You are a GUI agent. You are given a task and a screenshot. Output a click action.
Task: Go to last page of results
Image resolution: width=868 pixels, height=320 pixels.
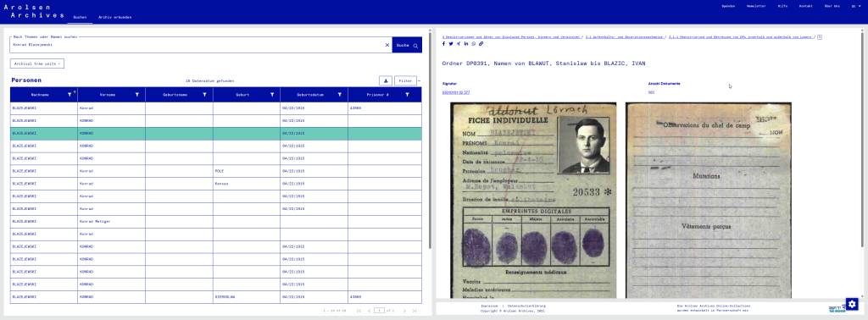414,311
